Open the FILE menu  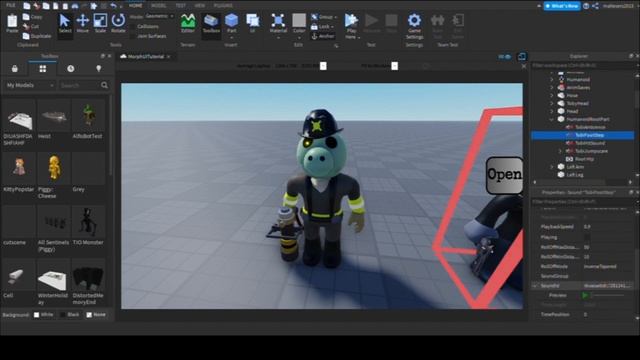coord(11,5)
